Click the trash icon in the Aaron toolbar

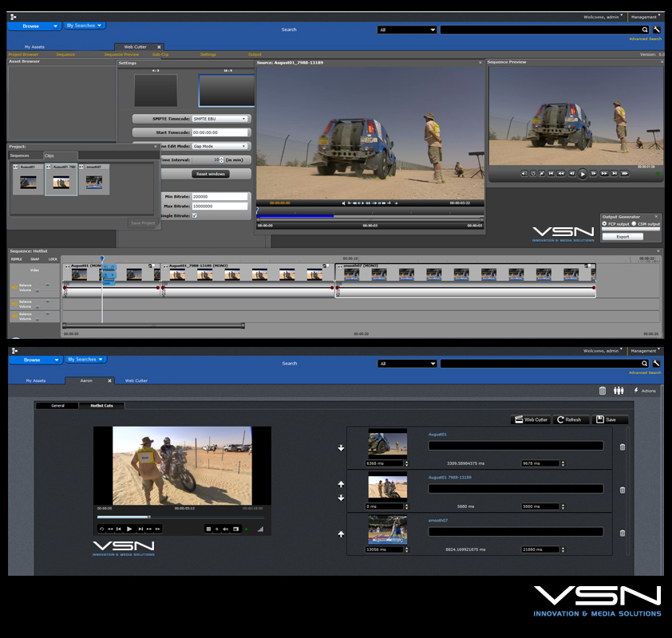[x=603, y=391]
